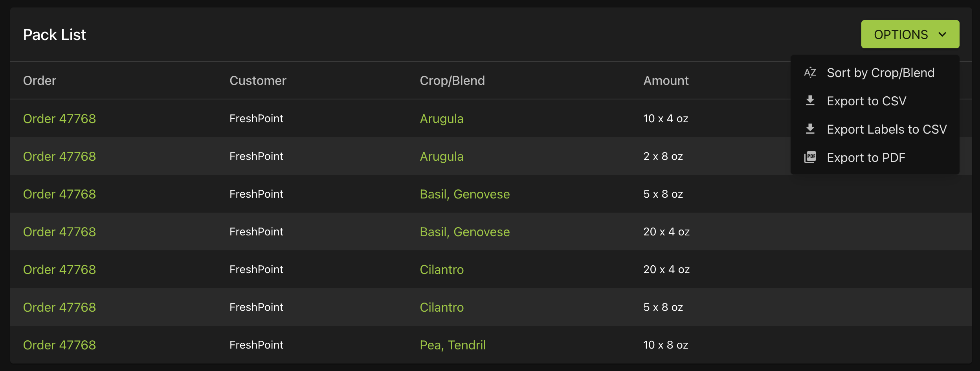
Task: Click the Amount column header
Action: [666, 81]
